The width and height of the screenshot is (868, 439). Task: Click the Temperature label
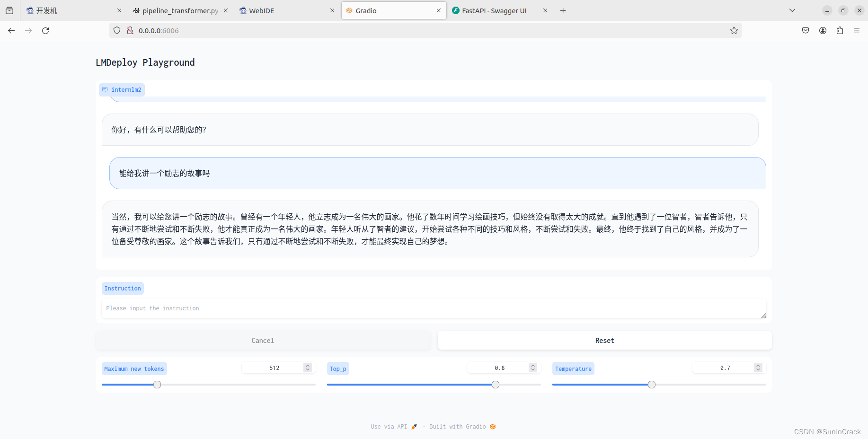click(573, 369)
